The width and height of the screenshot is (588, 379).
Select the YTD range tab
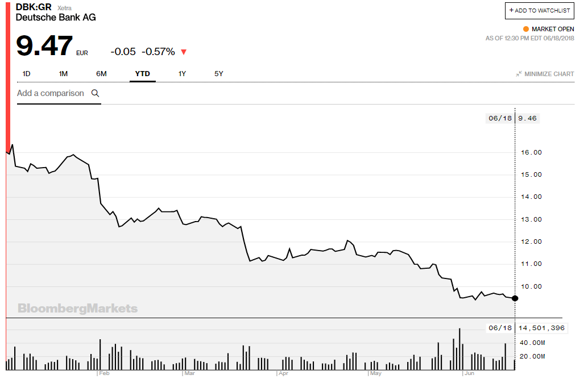[142, 74]
